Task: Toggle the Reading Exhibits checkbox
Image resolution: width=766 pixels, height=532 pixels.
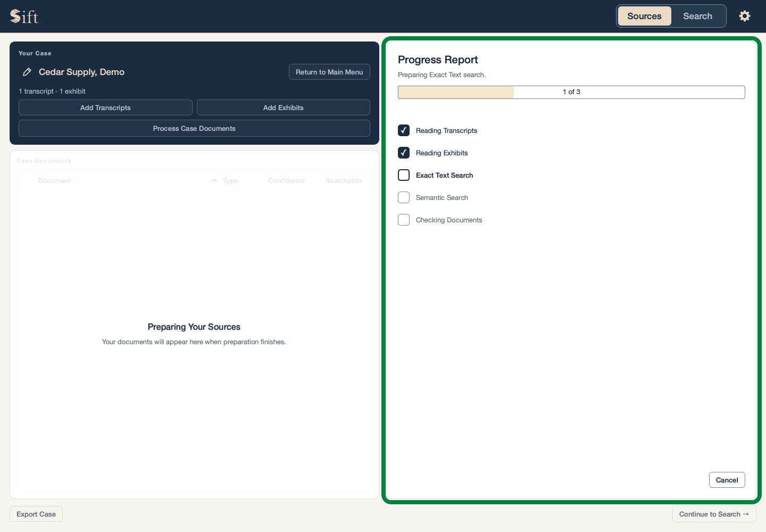Action: click(x=404, y=153)
